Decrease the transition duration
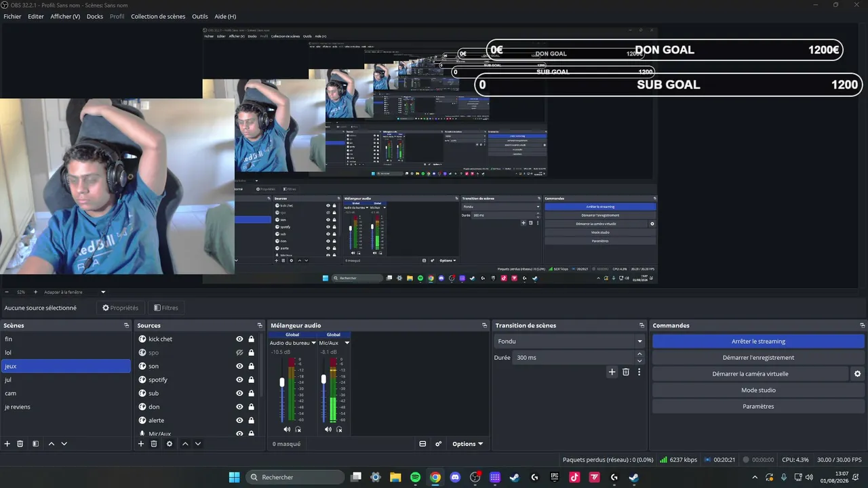Viewport: 868px width, 488px height. (x=639, y=361)
